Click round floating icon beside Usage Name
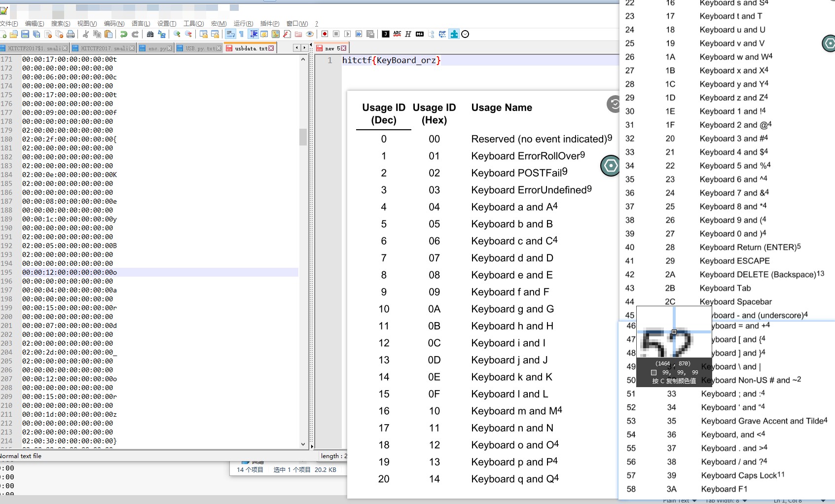Screen dimensions: 835x504 pos(614,104)
